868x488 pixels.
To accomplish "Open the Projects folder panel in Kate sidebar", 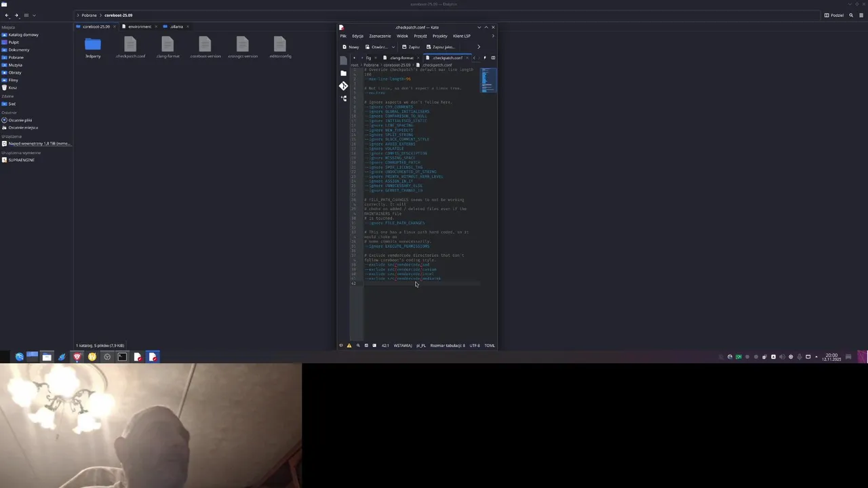I will point(344,73).
